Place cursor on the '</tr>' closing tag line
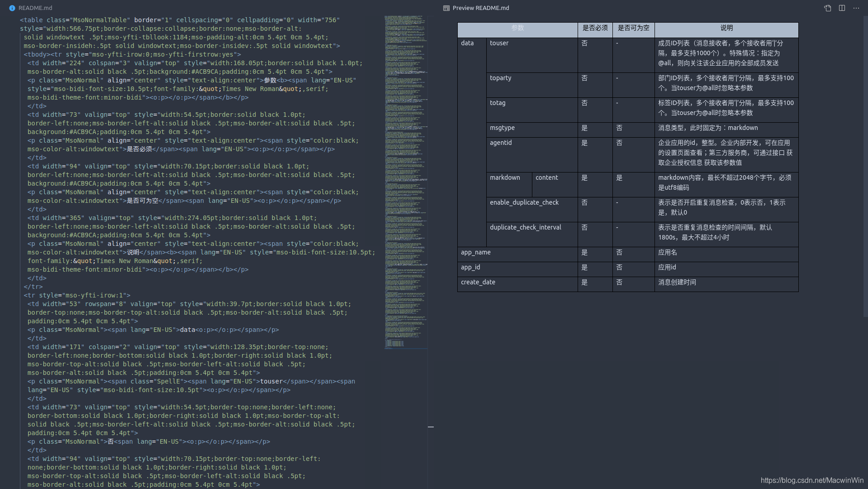Screen dimensions: 868x489 [x=33, y=287]
